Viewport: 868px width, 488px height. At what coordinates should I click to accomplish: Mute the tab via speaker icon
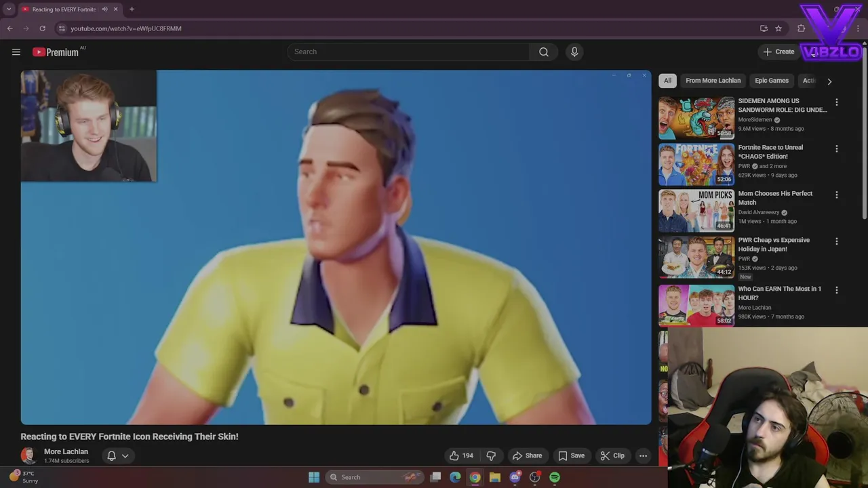click(104, 9)
